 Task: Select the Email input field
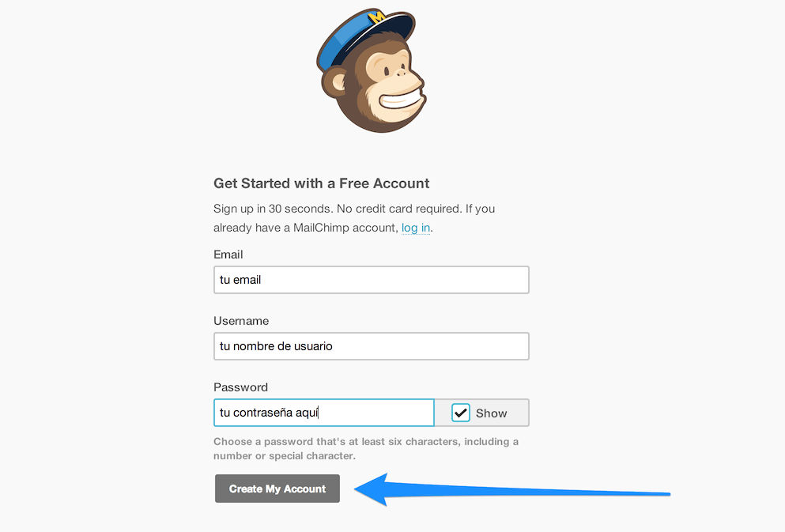pos(371,279)
